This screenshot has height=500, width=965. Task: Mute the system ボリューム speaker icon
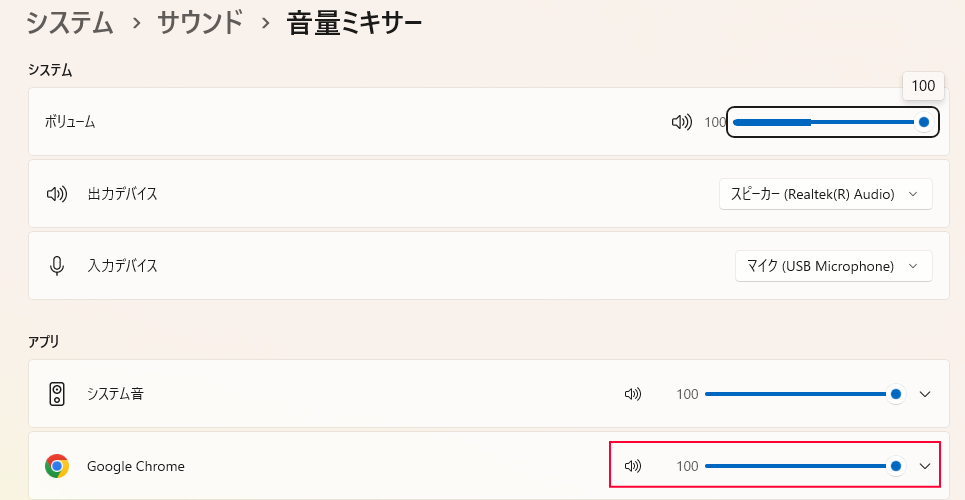tap(681, 122)
